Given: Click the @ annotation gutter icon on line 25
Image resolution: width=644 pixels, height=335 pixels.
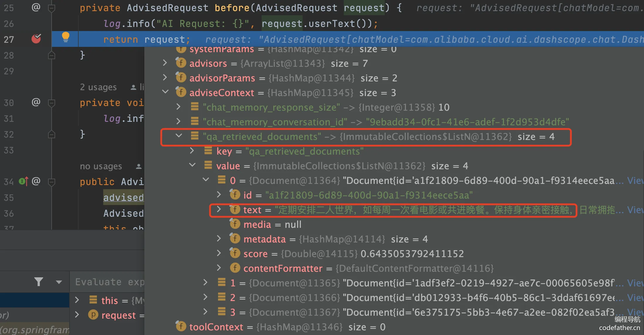Looking at the screenshot, I should coord(36,7).
